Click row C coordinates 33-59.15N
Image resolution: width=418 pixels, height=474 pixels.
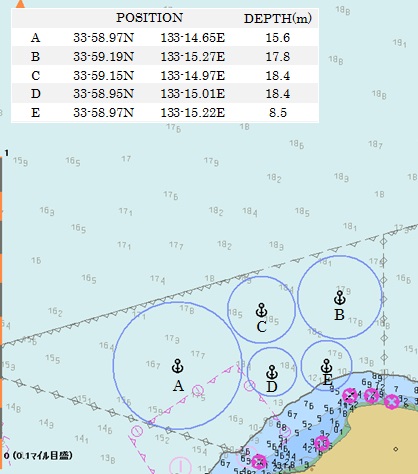(104, 76)
